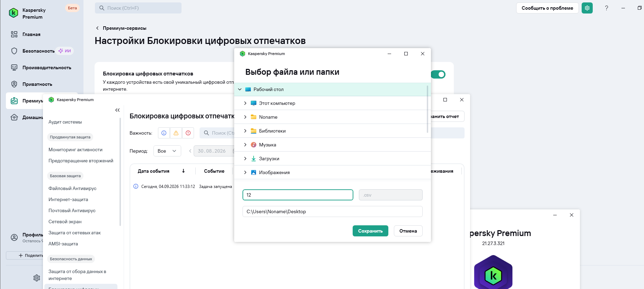
Task: Click the version number 21.27.3.321
Action: (493, 243)
